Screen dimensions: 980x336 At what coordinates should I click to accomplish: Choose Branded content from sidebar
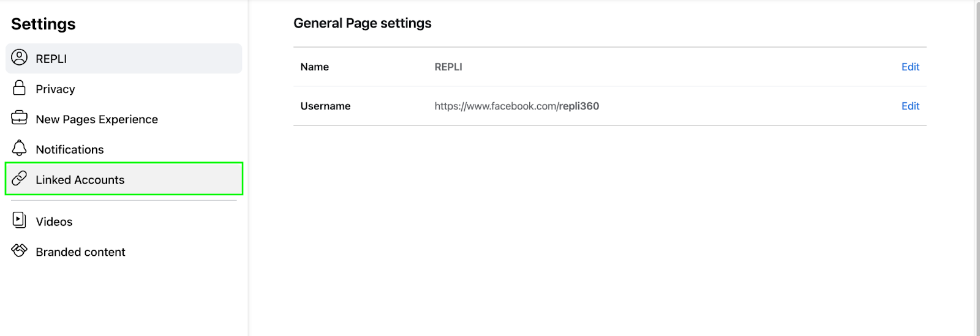(80, 252)
